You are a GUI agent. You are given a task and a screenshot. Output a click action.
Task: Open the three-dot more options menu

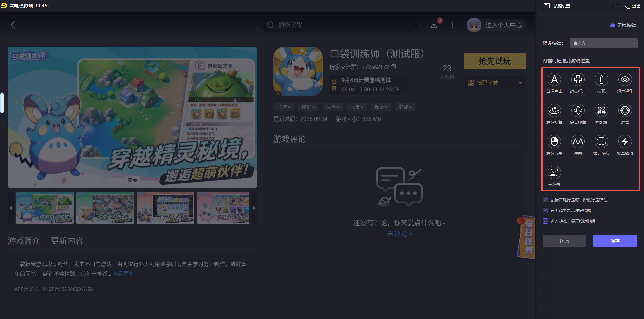tap(453, 25)
